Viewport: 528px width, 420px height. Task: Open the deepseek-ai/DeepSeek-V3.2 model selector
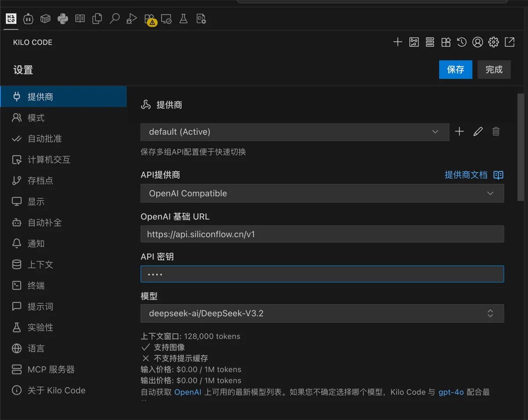(322, 314)
